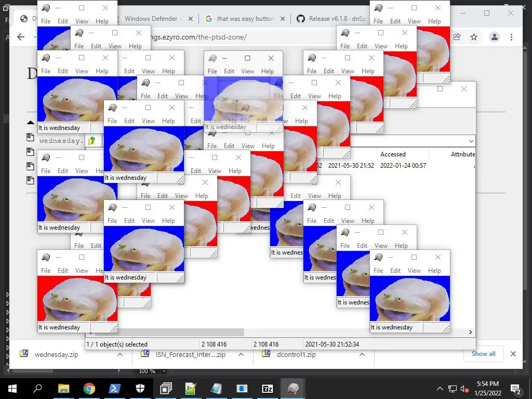
Task: Open the network tray icon
Action: pos(453,389)
